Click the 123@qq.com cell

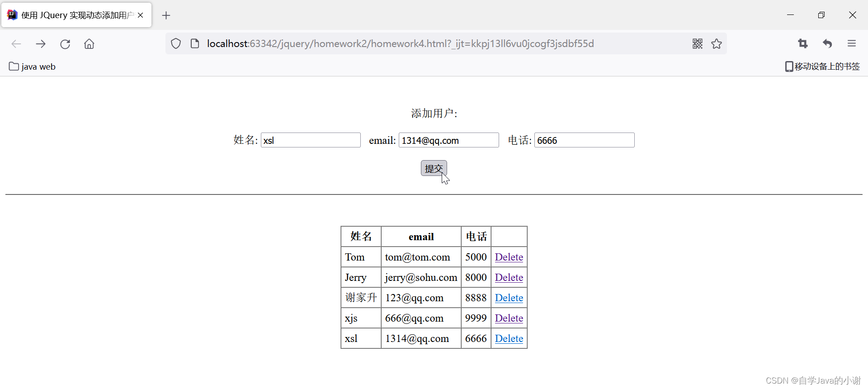(x=421, y=298)
